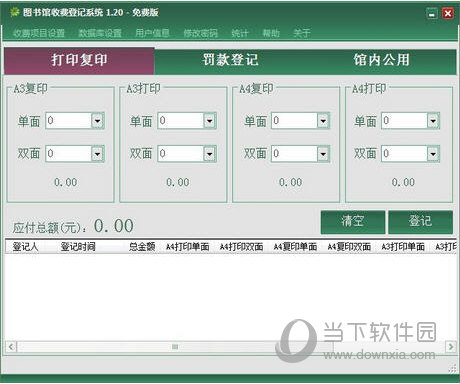Open the 用户信息 menu
460x384 pixels.
pos(152,33)
